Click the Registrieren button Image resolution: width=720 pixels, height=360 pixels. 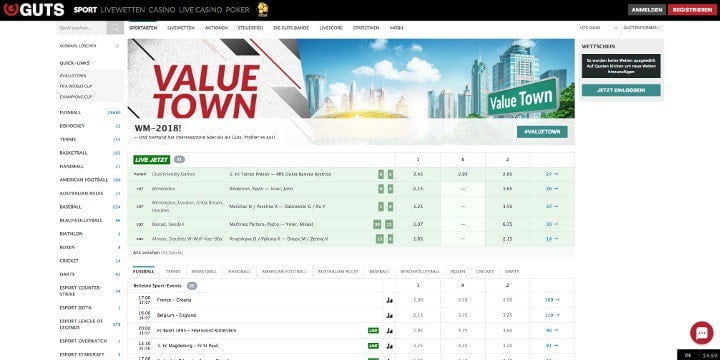[x=692, y=10]
